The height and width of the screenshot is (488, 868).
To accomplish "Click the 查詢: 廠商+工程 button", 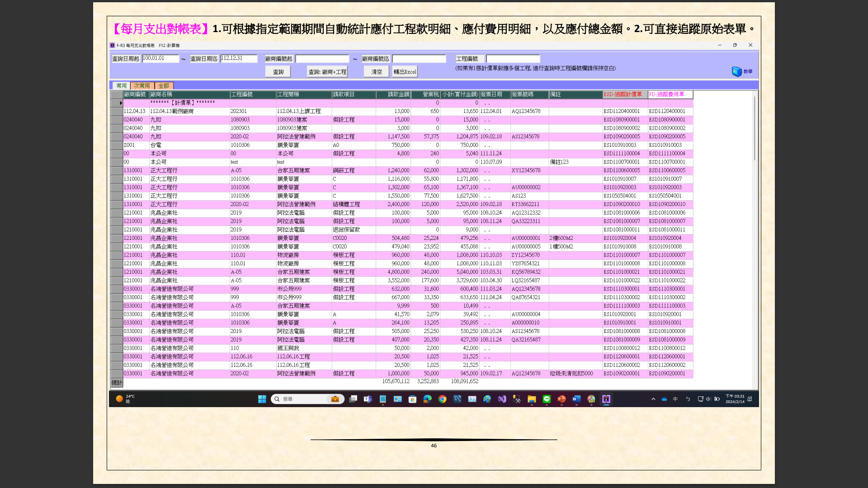I will (327, 72).
